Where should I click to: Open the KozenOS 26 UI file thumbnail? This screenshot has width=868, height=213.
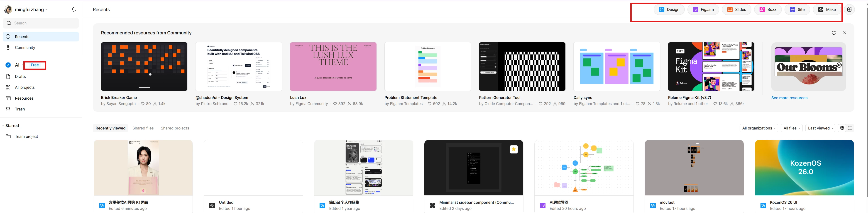pos(804,168)
